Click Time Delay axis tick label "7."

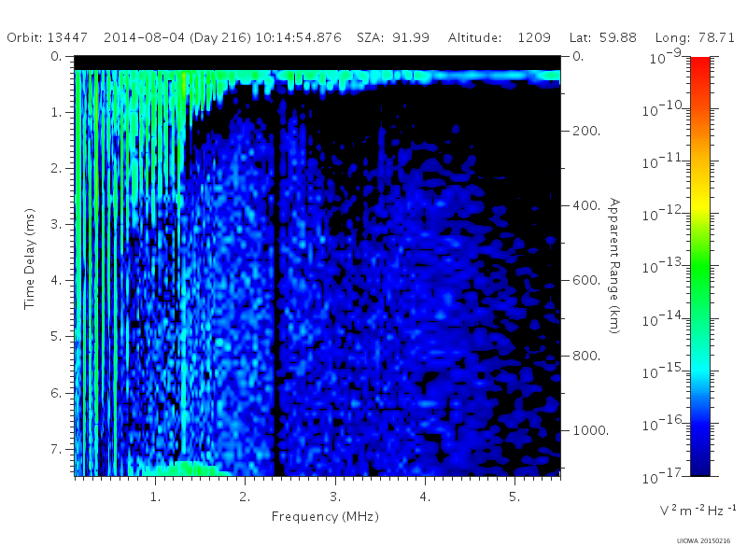(56, 449)
